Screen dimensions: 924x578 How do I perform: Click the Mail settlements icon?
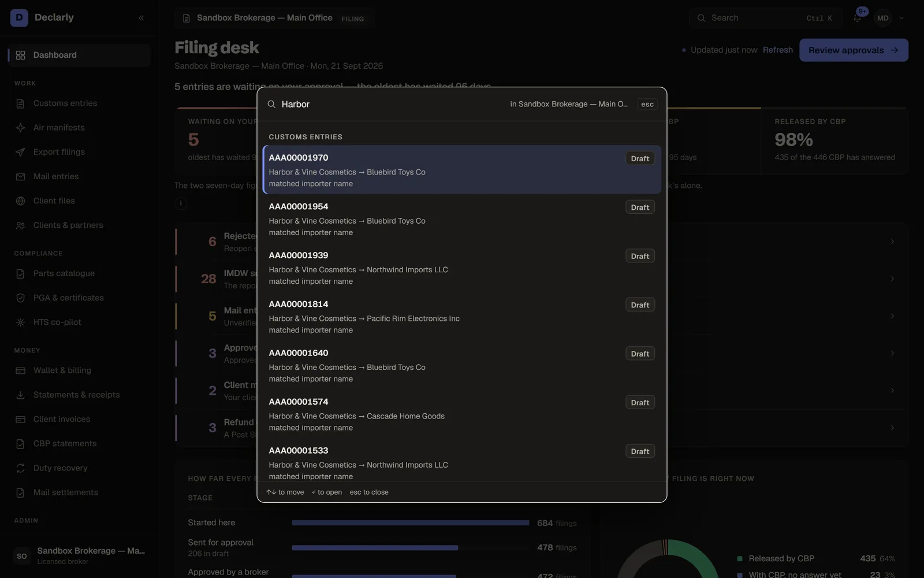click(20, 492)
